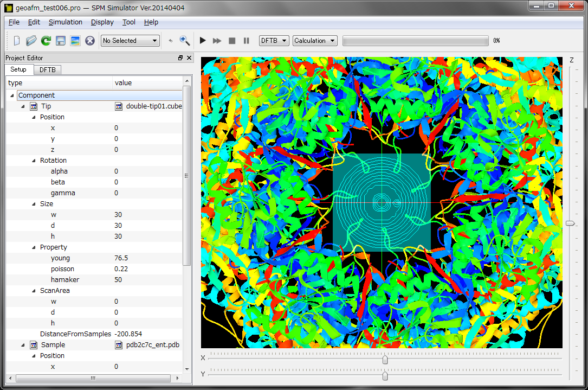This screenshot has width=588, height=390.
Task: Open the Simulation menu
Action: pyautogui.click(x=66, y=22)
